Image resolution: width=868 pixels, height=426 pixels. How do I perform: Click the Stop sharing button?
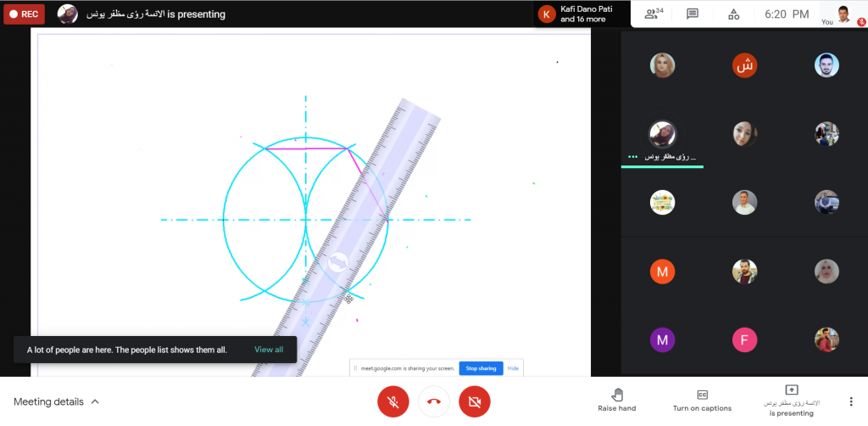tap(480, 368)
